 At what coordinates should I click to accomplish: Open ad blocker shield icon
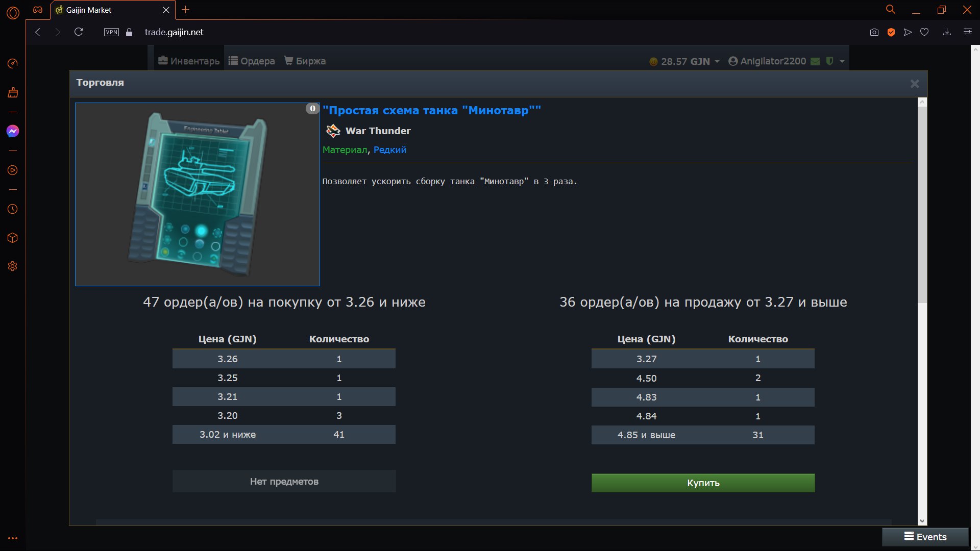pos(891,32)
